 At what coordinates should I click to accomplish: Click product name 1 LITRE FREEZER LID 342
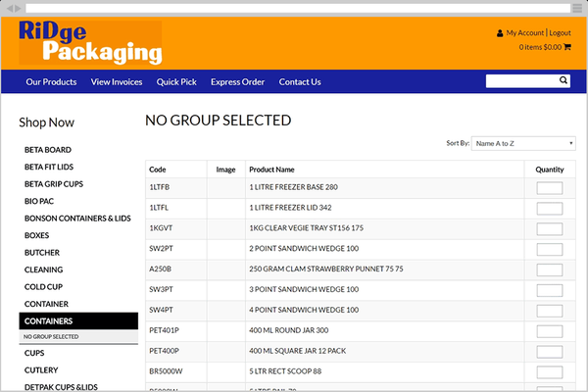point(291,208)
